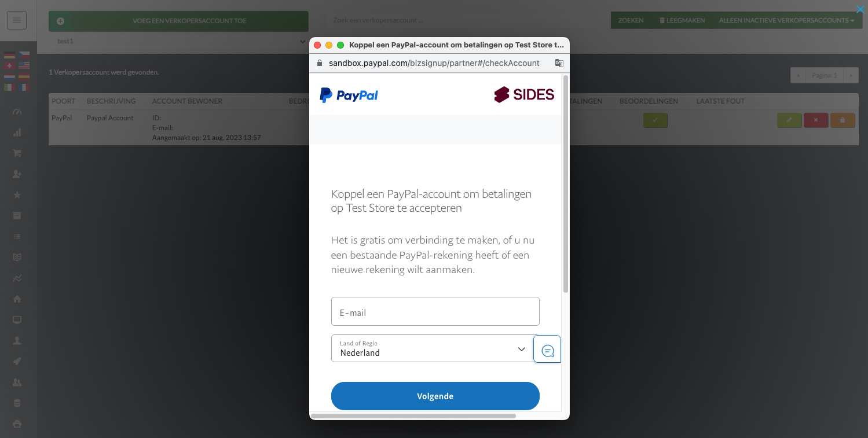This screenshot has height=438, width=868.
Task: Open the test1 selector dropdown
Action: [x=178, y=42]
